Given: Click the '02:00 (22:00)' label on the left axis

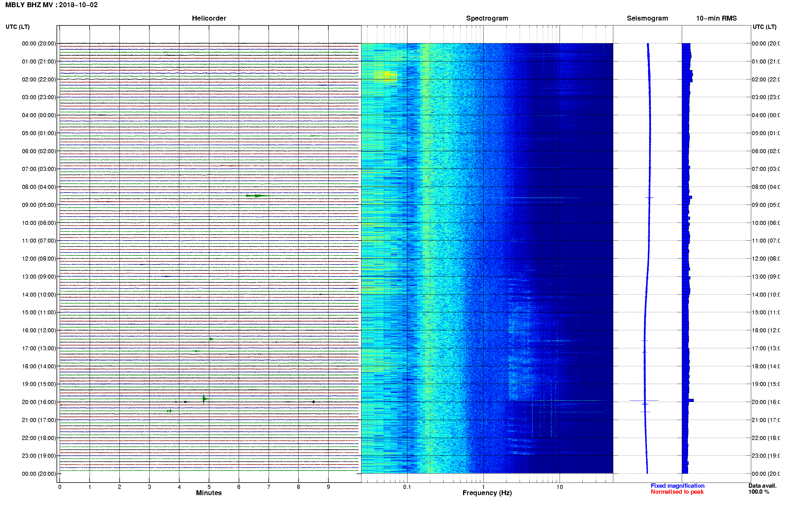Looking at the screenshot, I should [39, 80].
